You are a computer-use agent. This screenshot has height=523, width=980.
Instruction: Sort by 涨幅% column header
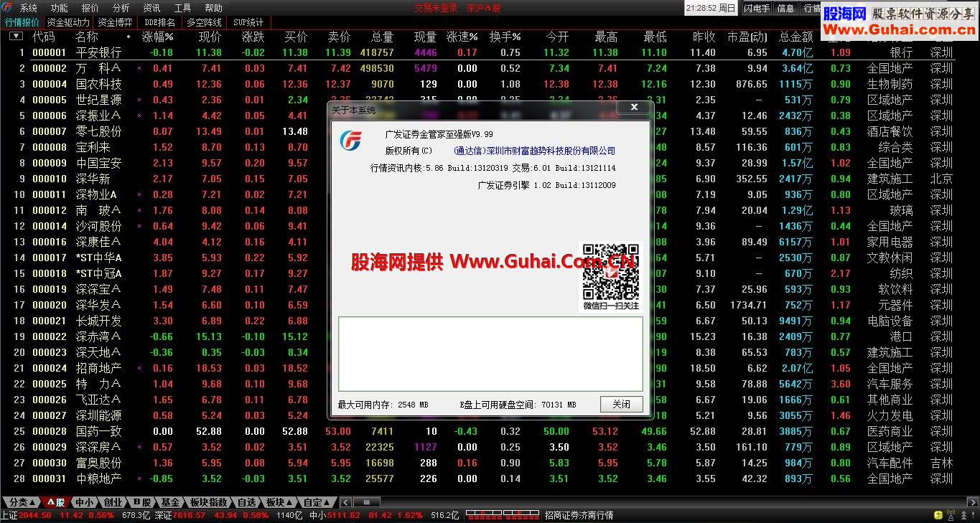pyautogui.click(x=159, y=37)
